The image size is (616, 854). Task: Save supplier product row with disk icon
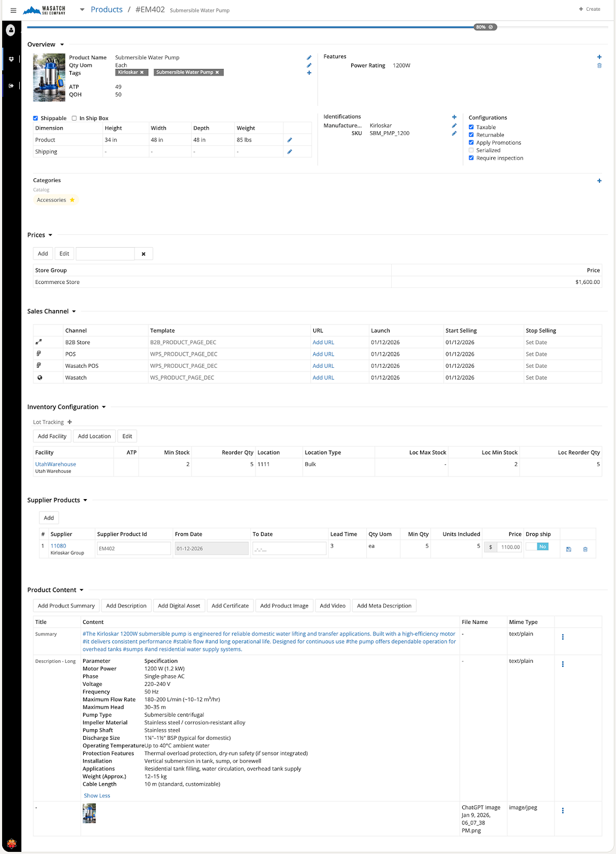click(x=568, y=549)
